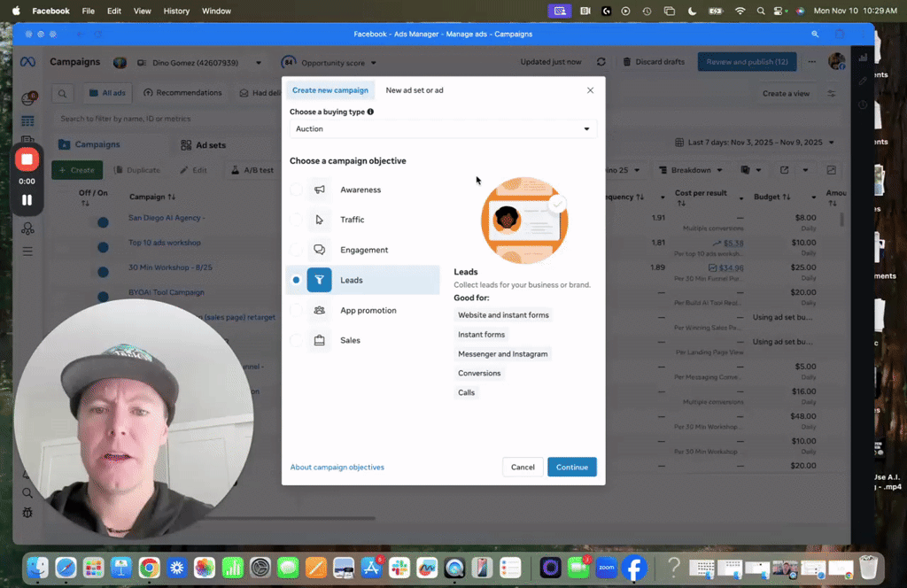The width and height of the screenshot is (907, 588).
Task: Switch to New ad set or ad tab
Action: (x=415, y=90)
